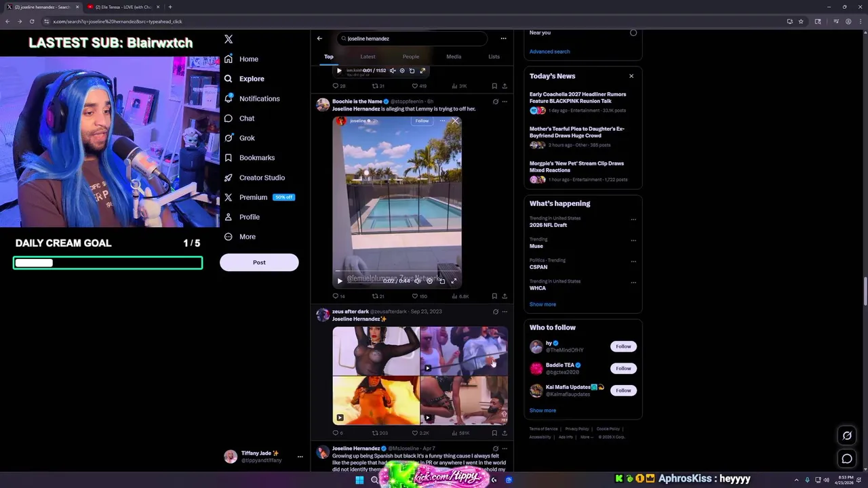
Task: Open Chat in the sidebar
Action: coord(239,118)
